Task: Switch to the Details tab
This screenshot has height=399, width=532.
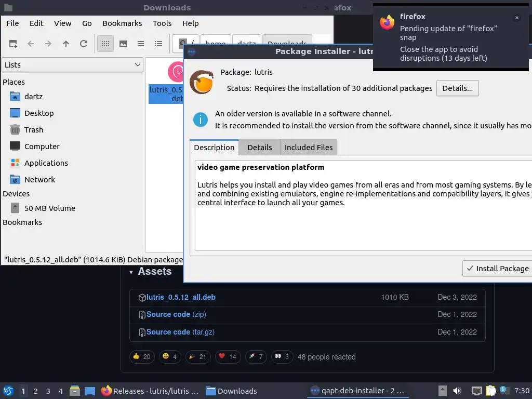Action: coord(260,148)
